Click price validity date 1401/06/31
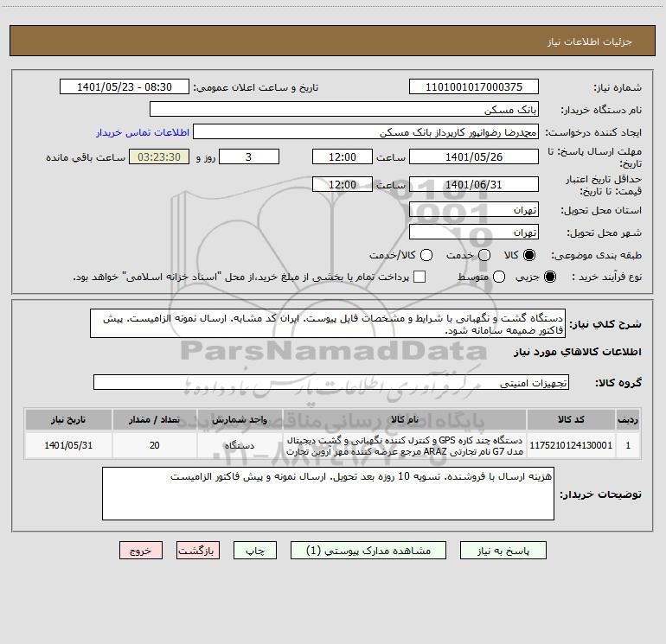Image resolution: width=666 pixels, height=644 pixels. coord(474,184)
